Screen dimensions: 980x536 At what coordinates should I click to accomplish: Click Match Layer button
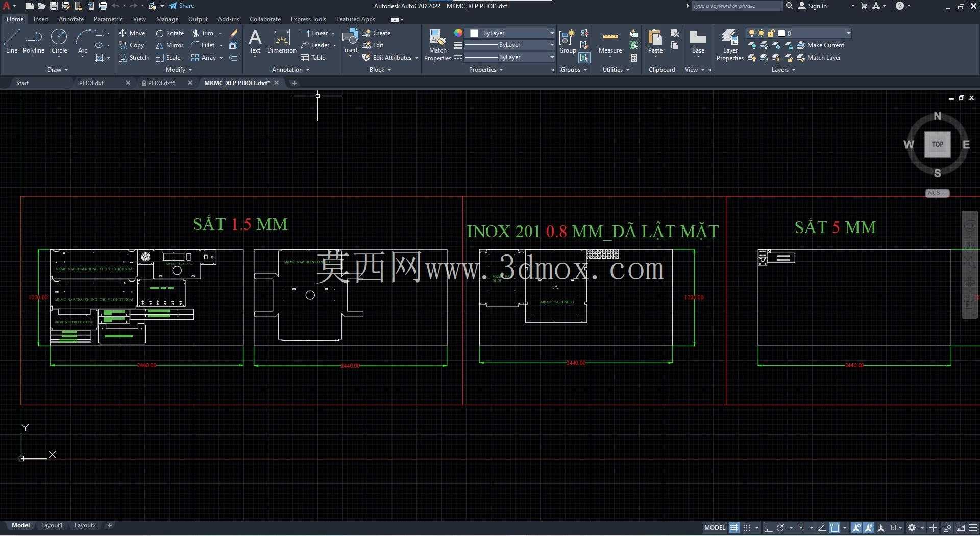click(x=819, y=58)
